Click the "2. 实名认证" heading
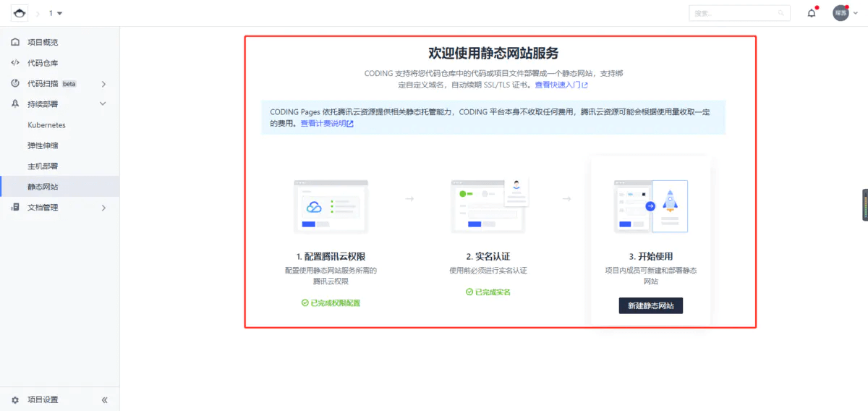The width and height of the screenshot is (868, 411). [x=488, y=256]
